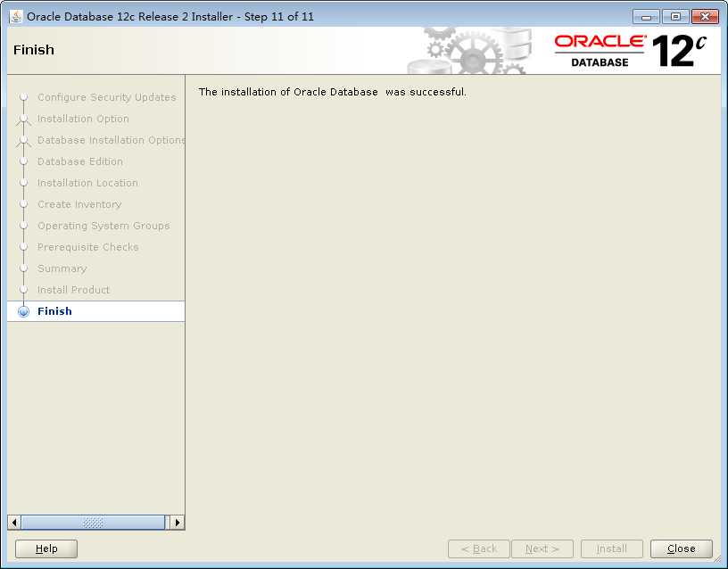
Task: Minimize the Oracle installer window
Action: 646,17
